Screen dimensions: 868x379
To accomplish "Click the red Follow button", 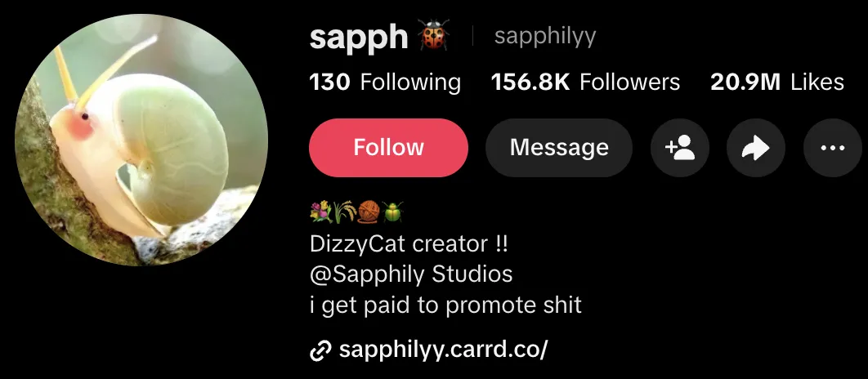I will [388, 148].
